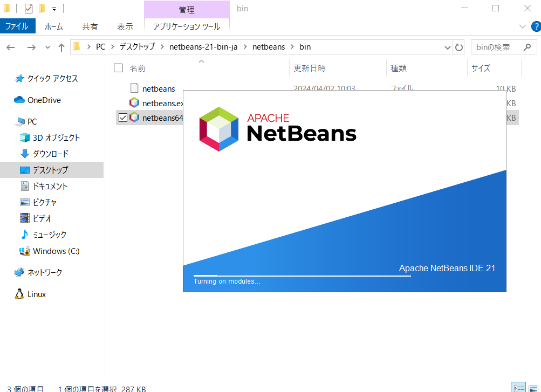Click netbeans-21-bin-ja breadcrumb
541x392 pixels.
coord(203,47)
